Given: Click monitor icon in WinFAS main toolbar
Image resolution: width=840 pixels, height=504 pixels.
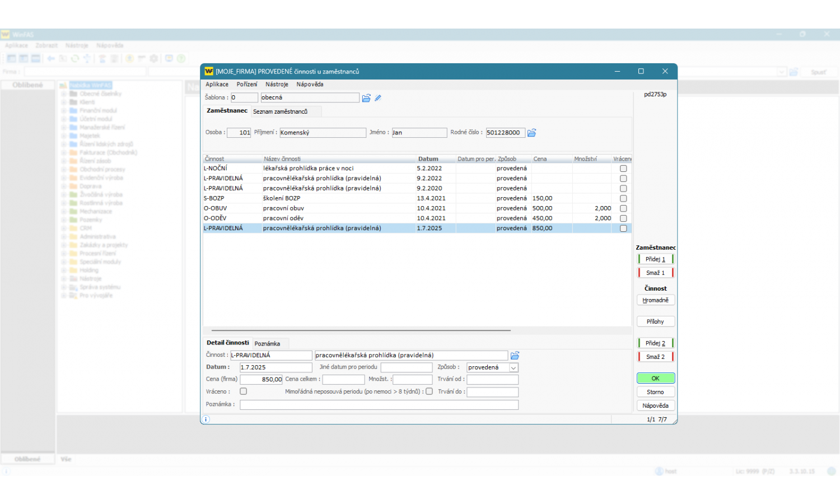Looking at the screenshot, I should point(169,58).
